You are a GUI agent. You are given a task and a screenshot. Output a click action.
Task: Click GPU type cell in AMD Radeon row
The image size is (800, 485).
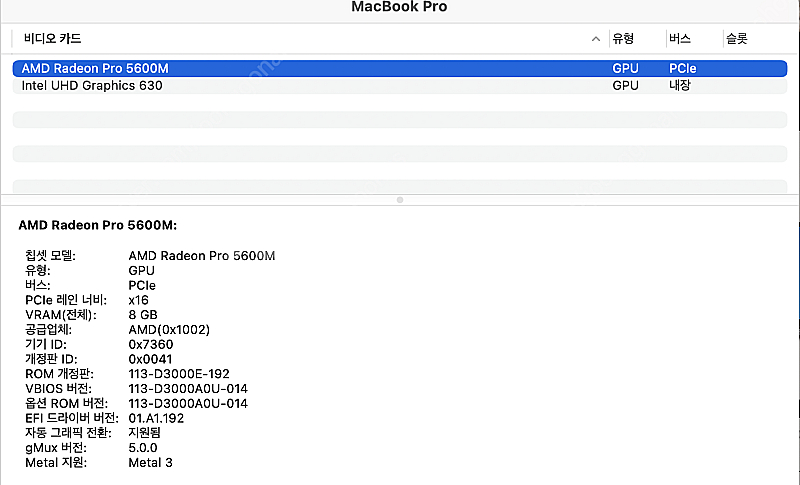[626, 68]
